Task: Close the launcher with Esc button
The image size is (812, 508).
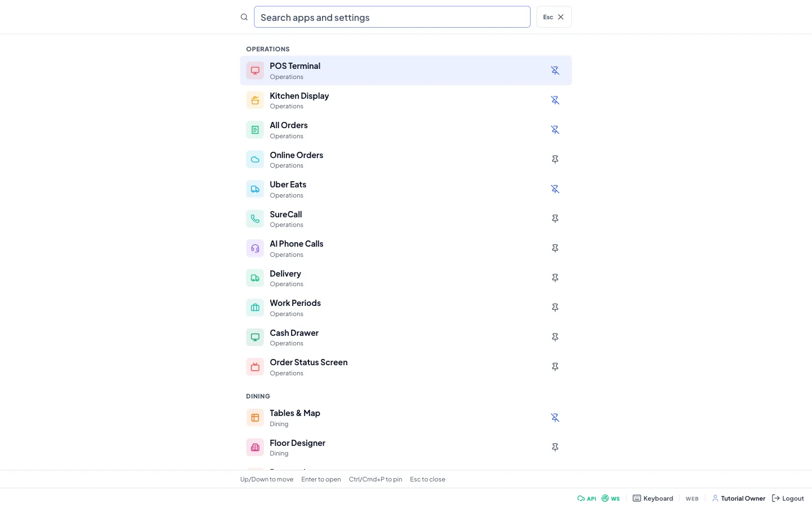Action: [x=554, y=17]
